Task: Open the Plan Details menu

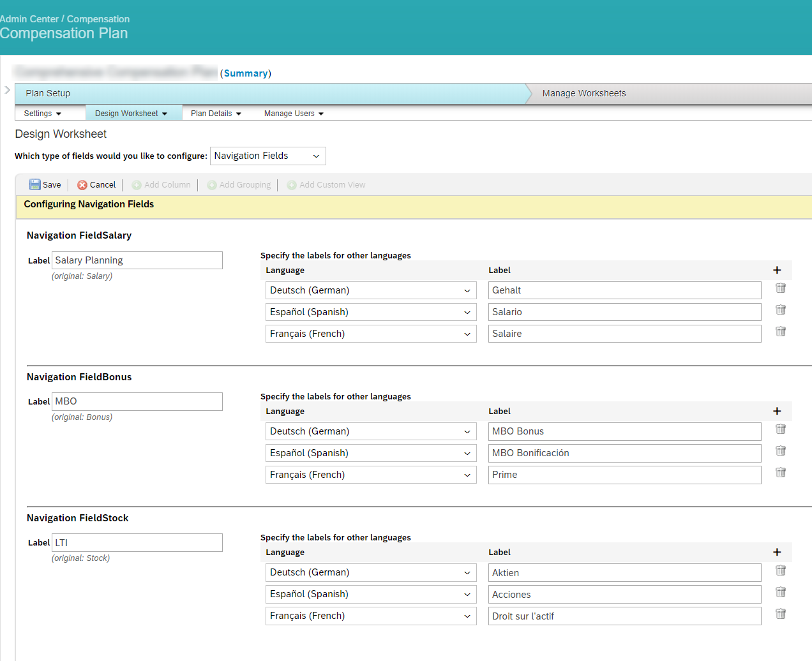Action: [216, 114]
